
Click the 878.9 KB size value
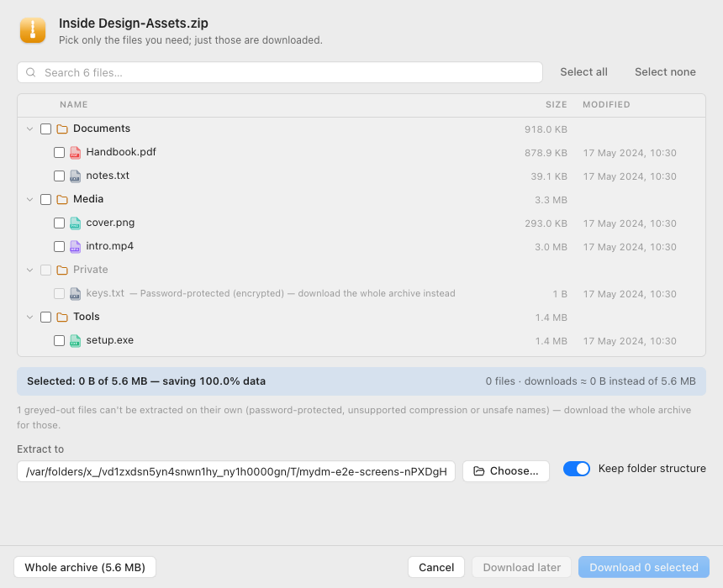click(546, 153)
